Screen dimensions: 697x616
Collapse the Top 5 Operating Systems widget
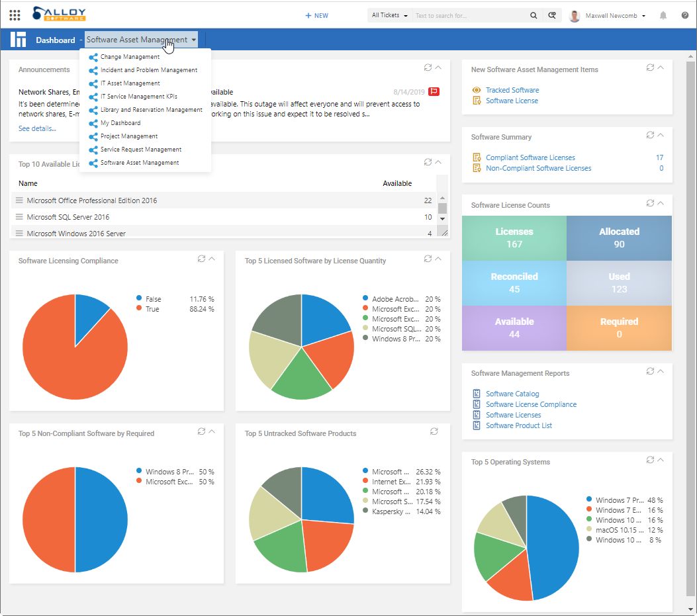661,460
